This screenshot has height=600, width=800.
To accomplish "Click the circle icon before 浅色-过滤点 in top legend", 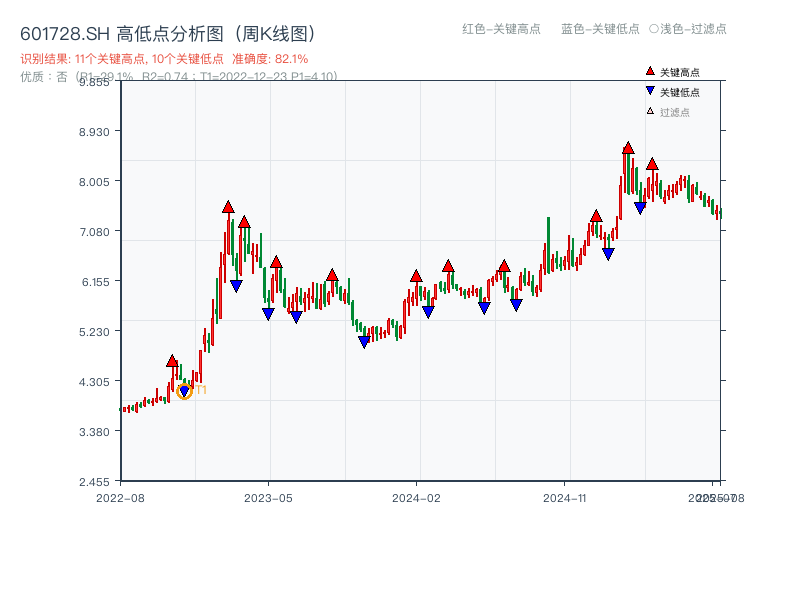I will 655,30.
